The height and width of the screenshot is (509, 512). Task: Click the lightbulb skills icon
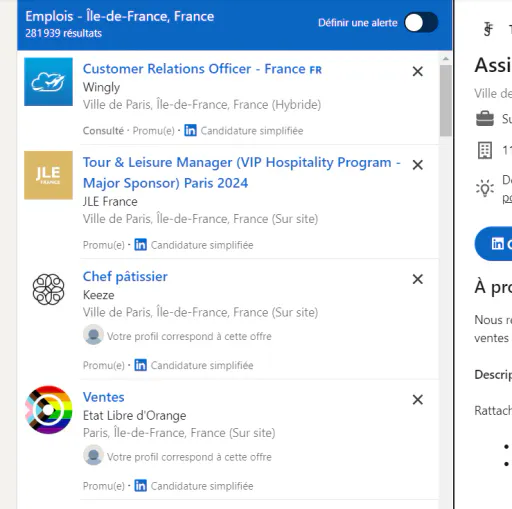coord(485,188)
